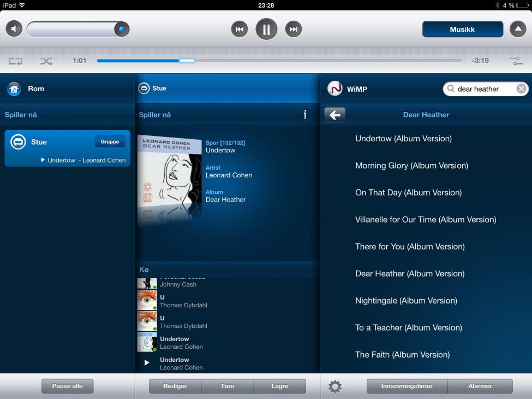Screen dimensions: 532x399
Task: Open the Musikk menu button
Action: pos(463,29)
